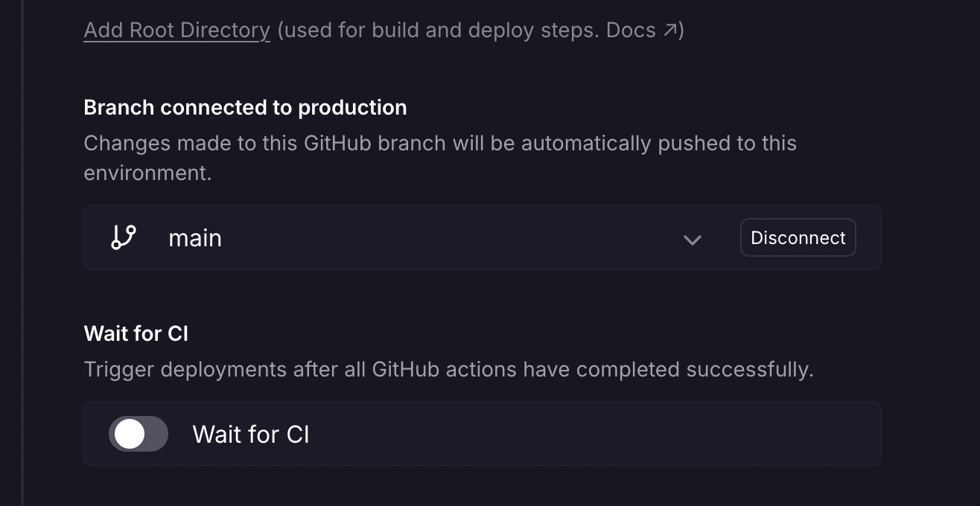Image resolution: width=980 pixels, height=506 pixels.
Task: Click the external arrow icon beside Docs
Action: [670, 31]
